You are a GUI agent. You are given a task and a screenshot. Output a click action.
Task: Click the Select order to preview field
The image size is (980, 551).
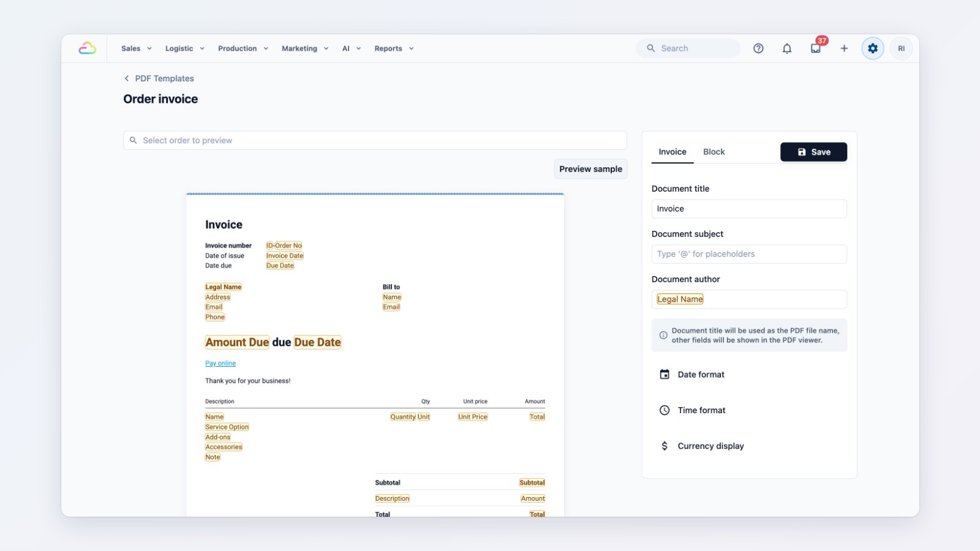375,140
